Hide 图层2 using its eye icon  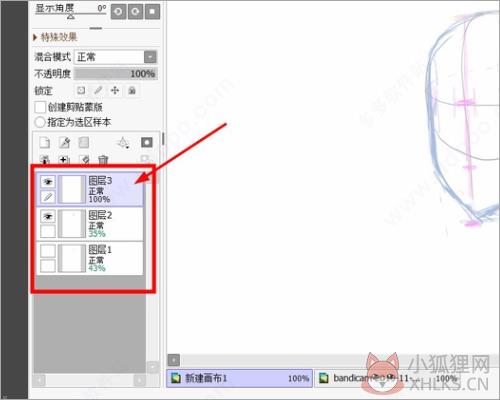48,217
